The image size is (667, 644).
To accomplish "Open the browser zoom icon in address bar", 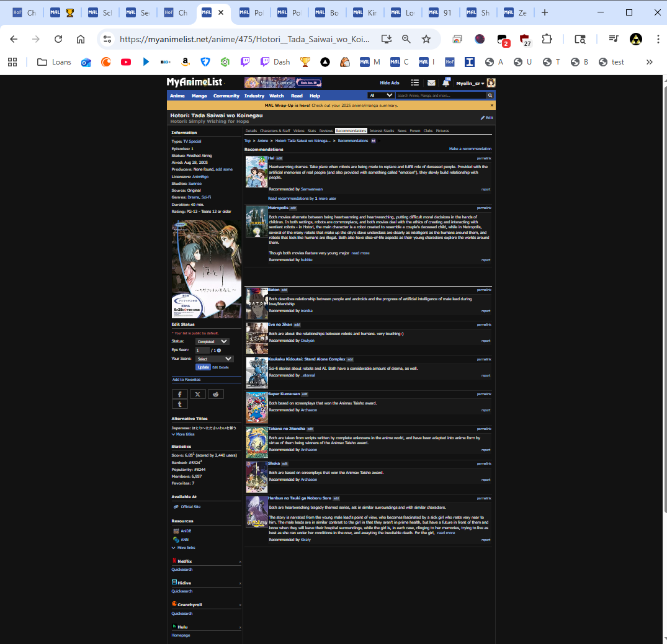I will (406, 39).
